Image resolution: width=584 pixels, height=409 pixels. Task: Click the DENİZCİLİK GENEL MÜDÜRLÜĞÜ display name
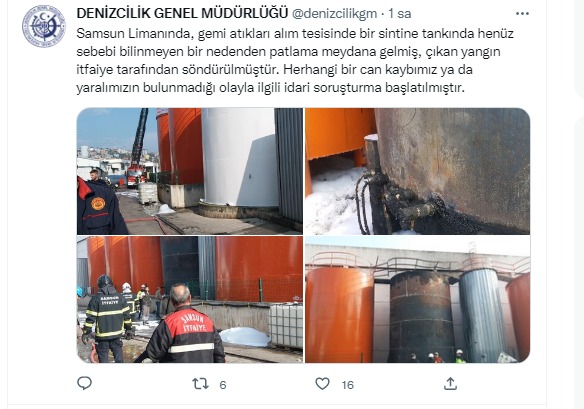182,14
